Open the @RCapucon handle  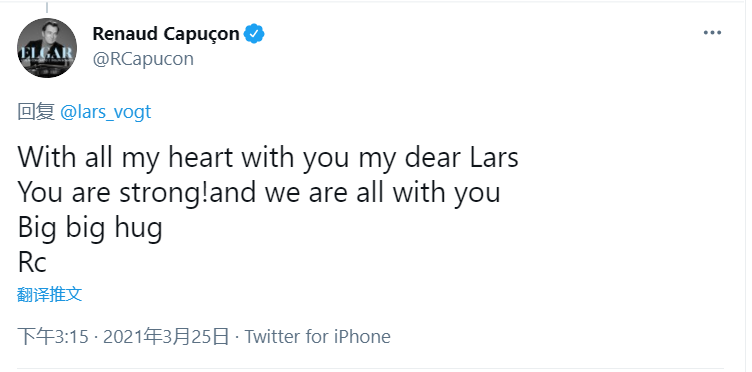143,59
